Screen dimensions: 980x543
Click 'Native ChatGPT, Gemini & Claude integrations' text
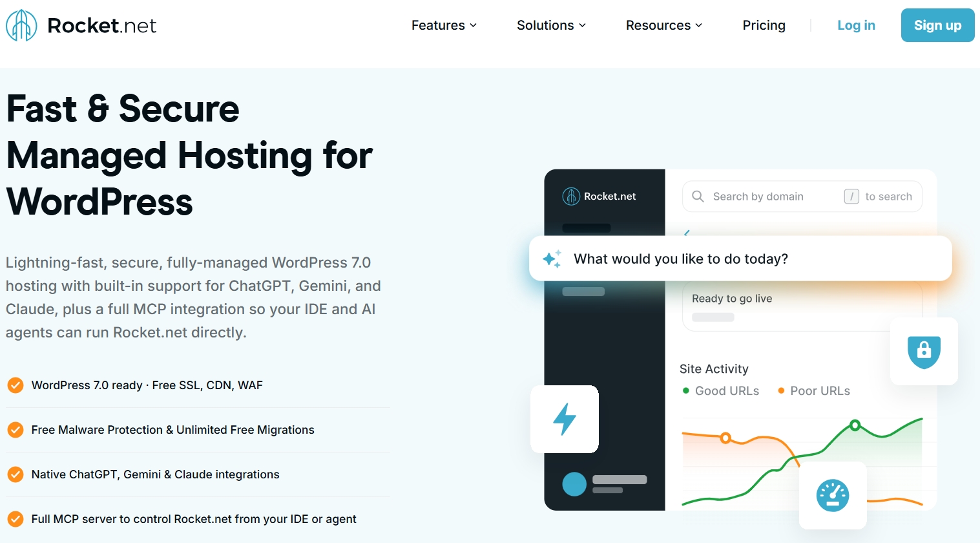tap(155, 474)
